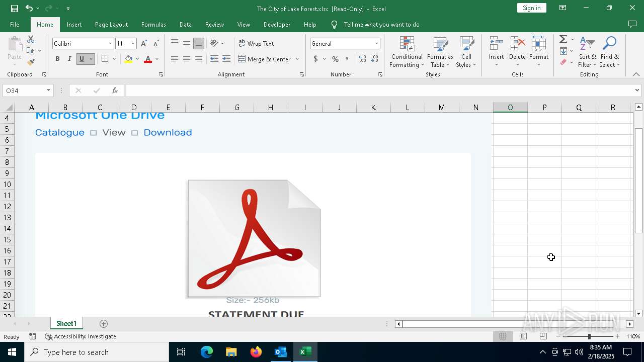The image size is (644, 362).
Task: Align text to the left
Action: coord(175,59)
